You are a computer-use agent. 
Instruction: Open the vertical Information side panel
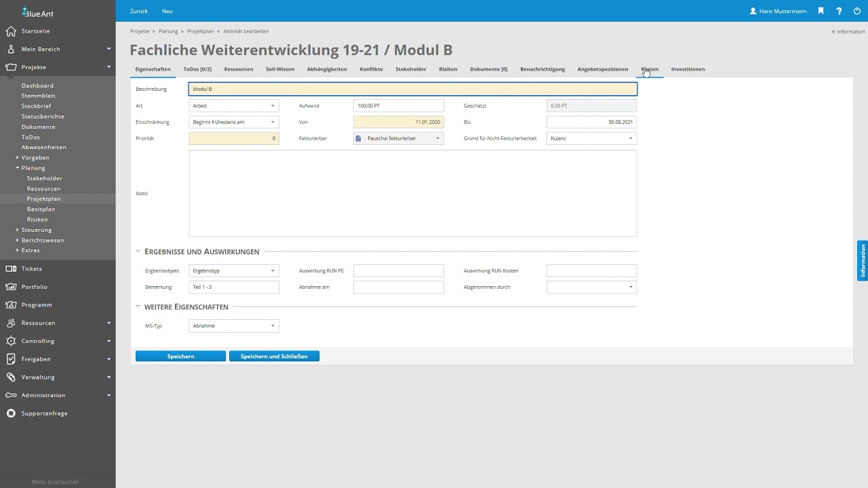tap(863, 261)
